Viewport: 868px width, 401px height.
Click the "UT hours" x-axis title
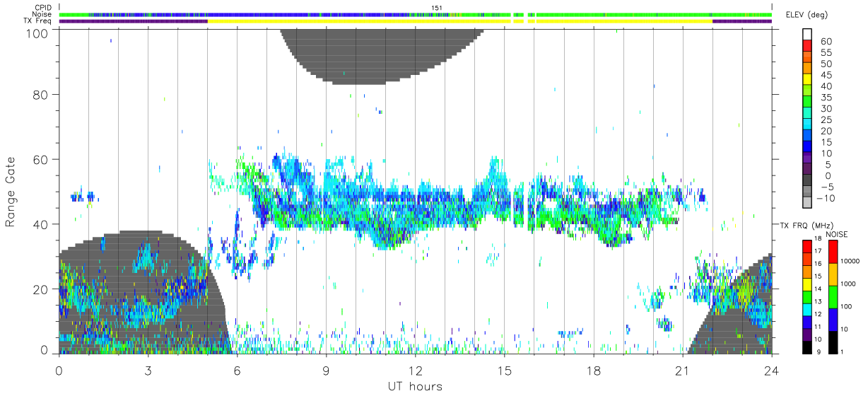coord(415,386)
